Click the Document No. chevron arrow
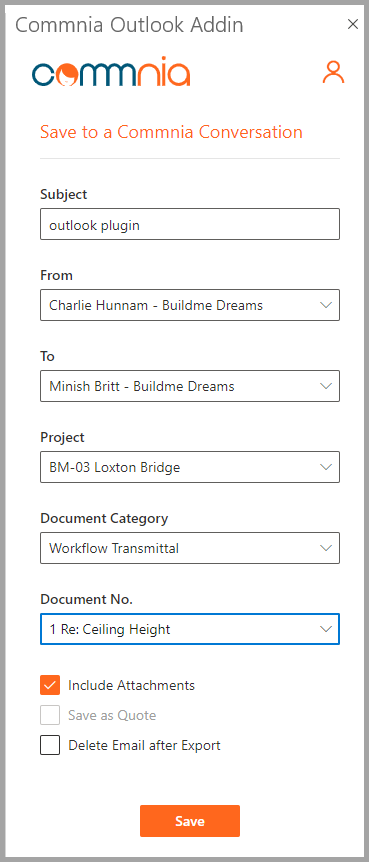369x862 pixels. 326,629
